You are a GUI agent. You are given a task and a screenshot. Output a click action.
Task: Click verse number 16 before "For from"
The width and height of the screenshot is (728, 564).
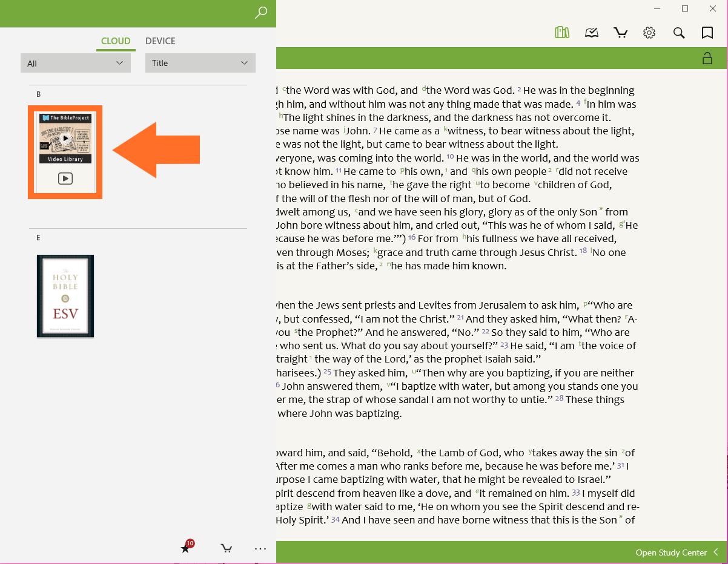click(412, 238)
